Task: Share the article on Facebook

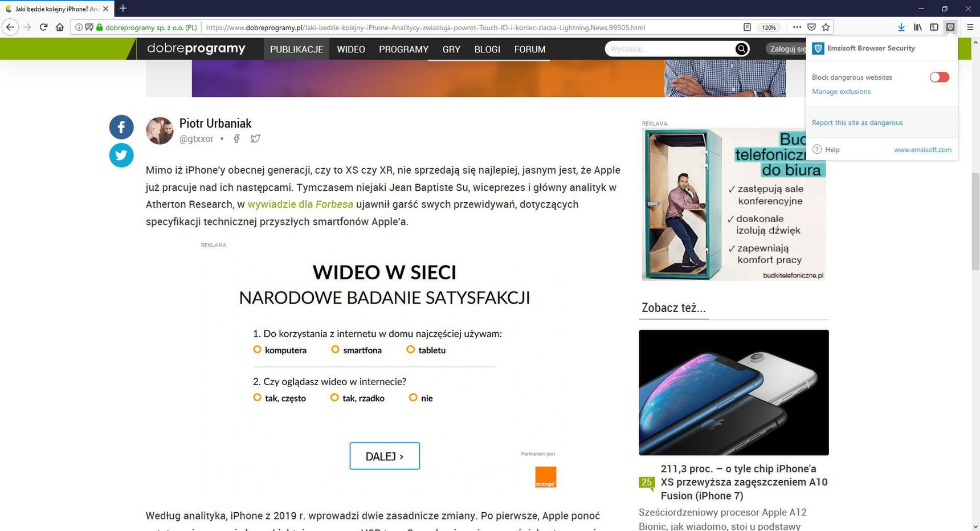Action: click(x=121, y=127)
